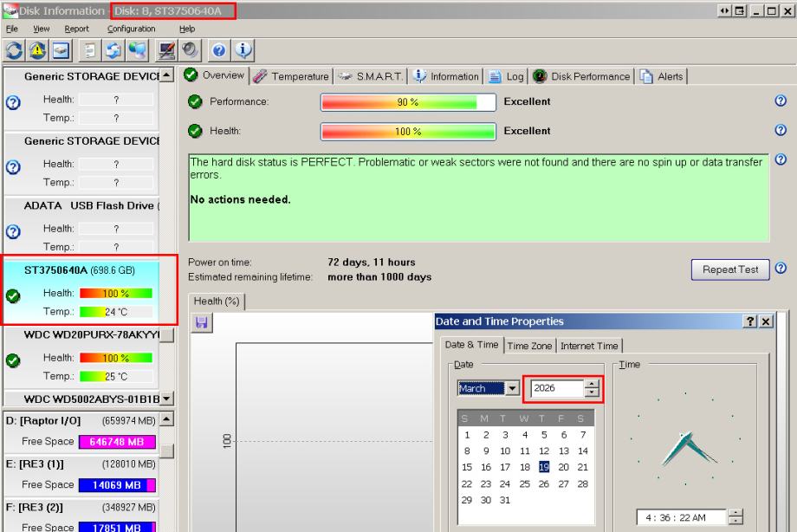
Task: Open the month dropdown showing March
Action: point(512,388)
